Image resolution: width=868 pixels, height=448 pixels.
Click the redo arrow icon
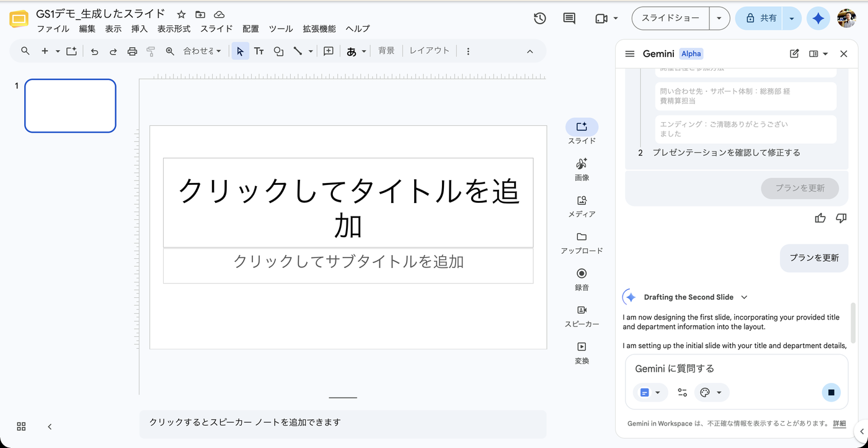pyautogui.click(x=113, y=52)
